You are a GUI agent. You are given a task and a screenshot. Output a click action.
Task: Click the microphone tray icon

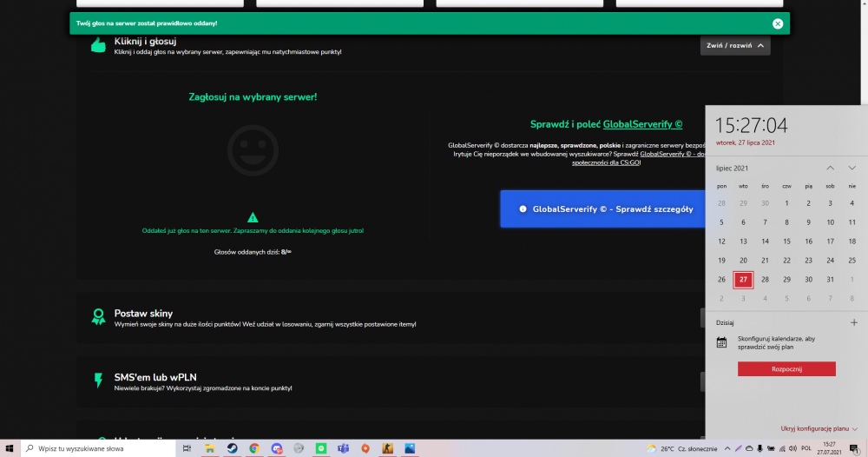[x=759, y=448]
